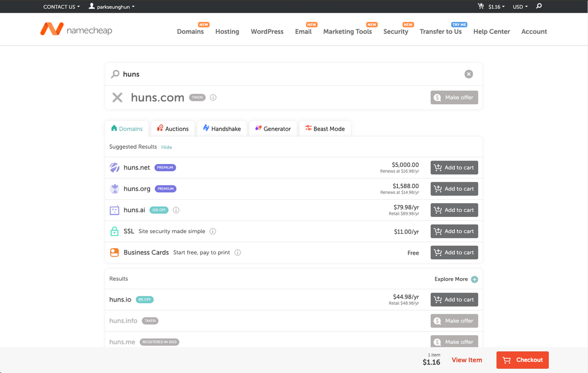This screenshot has width=588, height=373.
Task: Click the PREMIUM badge on huns.net
Action: click(x=165, y=167)
